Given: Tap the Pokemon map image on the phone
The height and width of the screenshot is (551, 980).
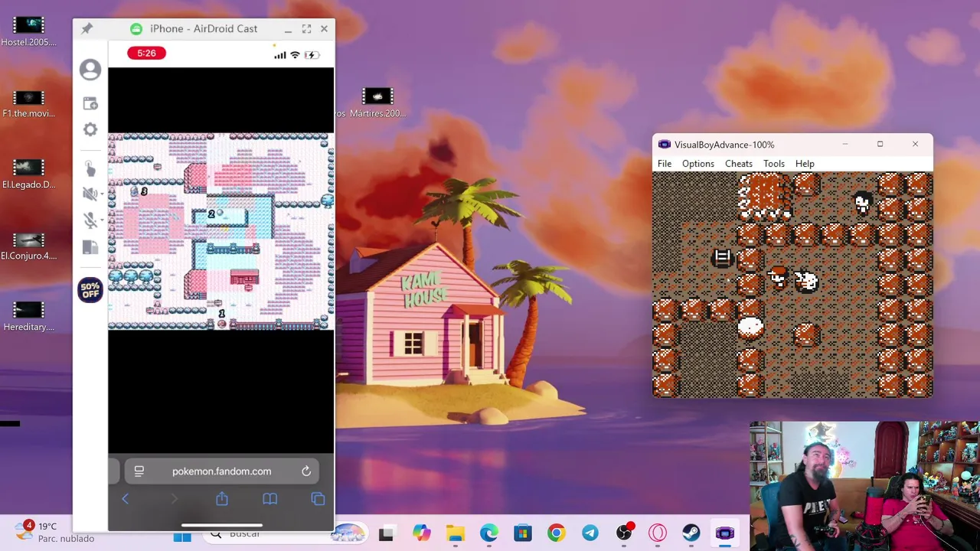Looking at the screenshot, I should [x=220, y=231].
